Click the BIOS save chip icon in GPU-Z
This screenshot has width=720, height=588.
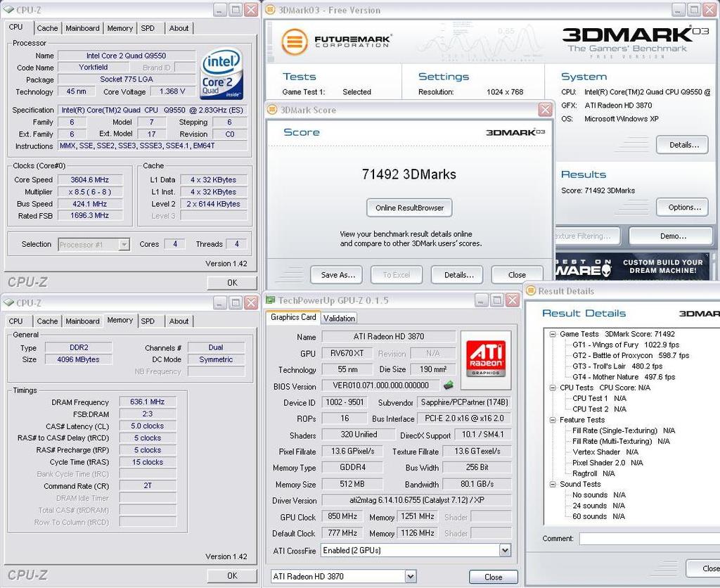[448, 385]
